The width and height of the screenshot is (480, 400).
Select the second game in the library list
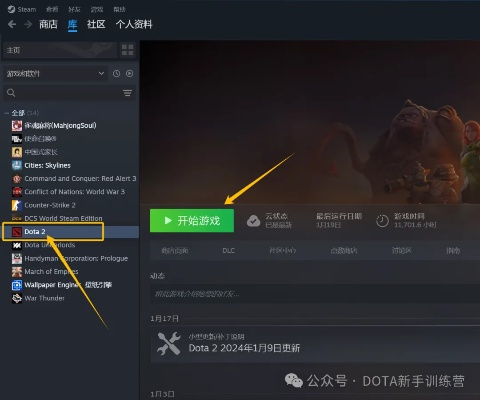coord(40,139)
